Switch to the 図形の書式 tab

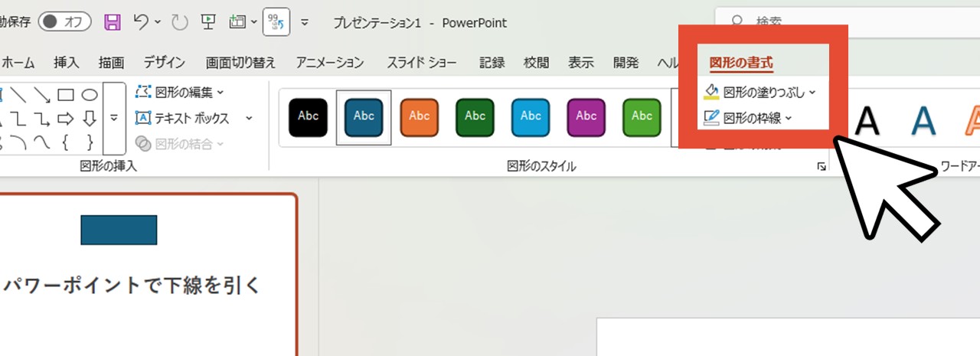740,63
